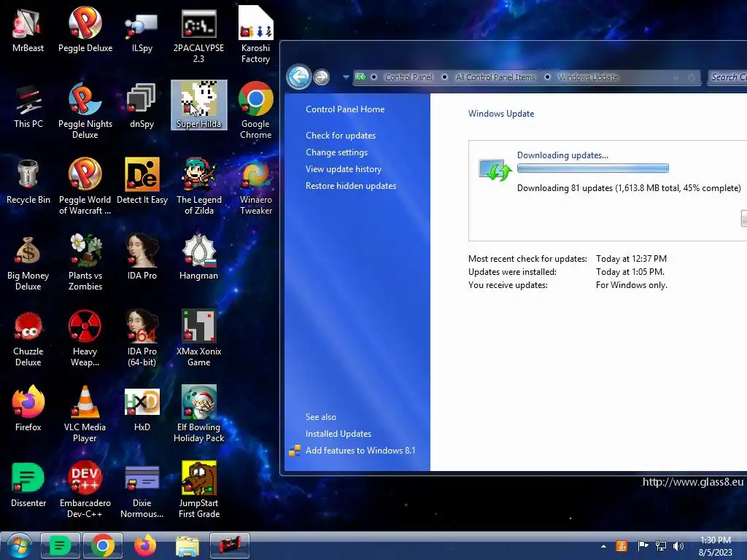Select the Heavy Weapon desktop icon
The height and width of the screenshot is (560, 747).
click(x=85, y=338)
